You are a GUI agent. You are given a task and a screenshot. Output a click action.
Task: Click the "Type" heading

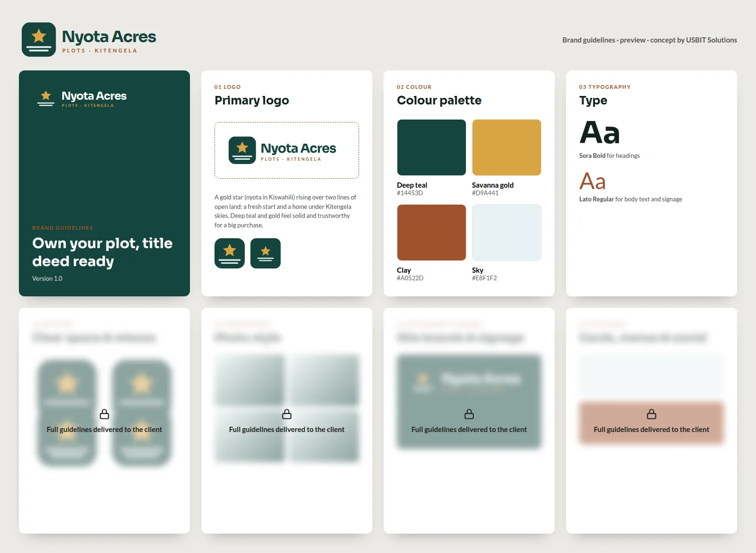tap(593, 101)
